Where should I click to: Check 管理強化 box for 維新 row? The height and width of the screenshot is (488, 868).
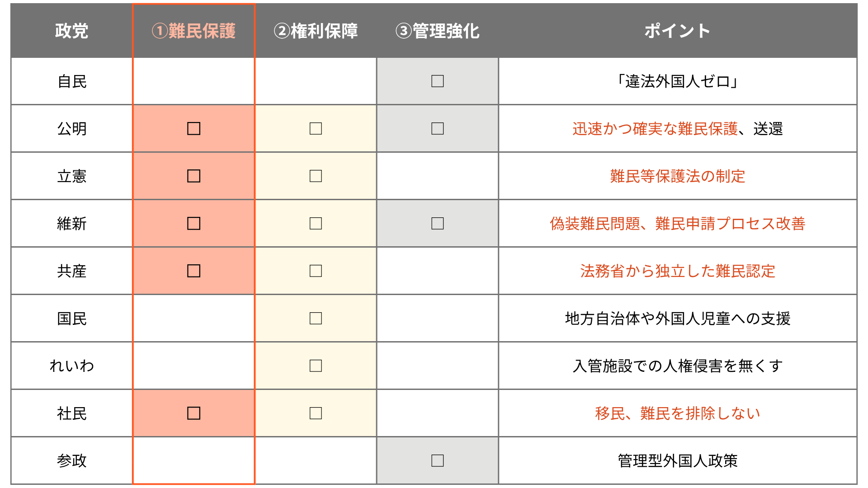(x=438, y=224)
